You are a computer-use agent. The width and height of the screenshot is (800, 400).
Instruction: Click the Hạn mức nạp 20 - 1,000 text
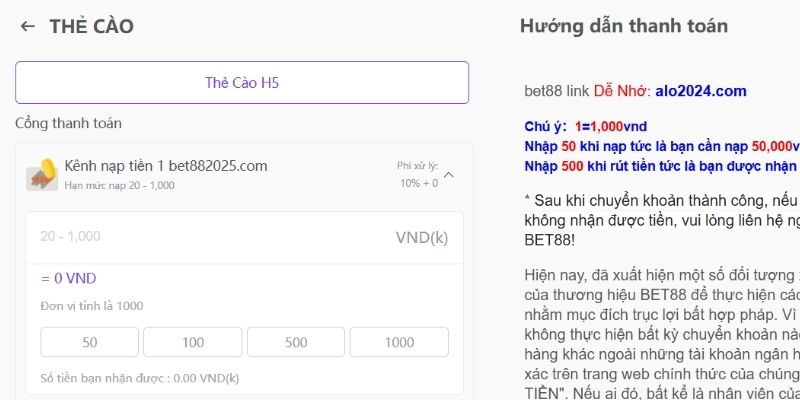pos(119,185)
